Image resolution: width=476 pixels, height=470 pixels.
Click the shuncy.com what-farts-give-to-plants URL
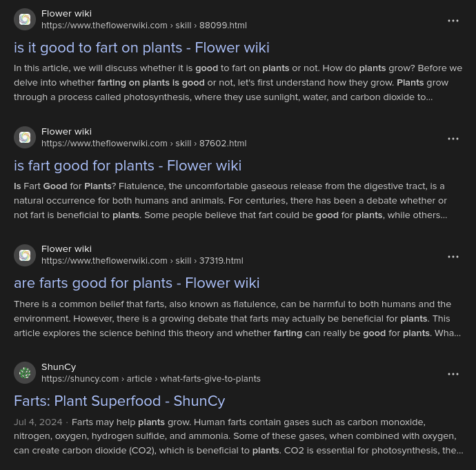point(150,379)
